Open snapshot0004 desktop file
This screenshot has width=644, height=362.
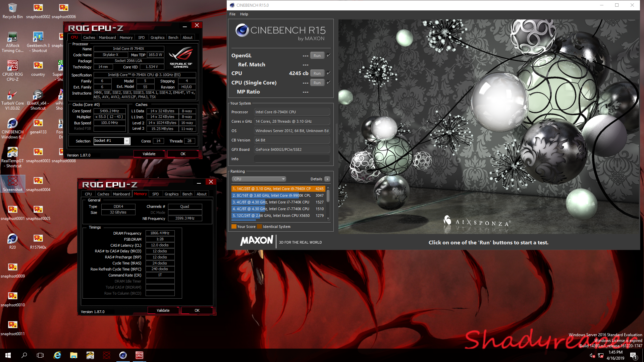tap(38, 184)
